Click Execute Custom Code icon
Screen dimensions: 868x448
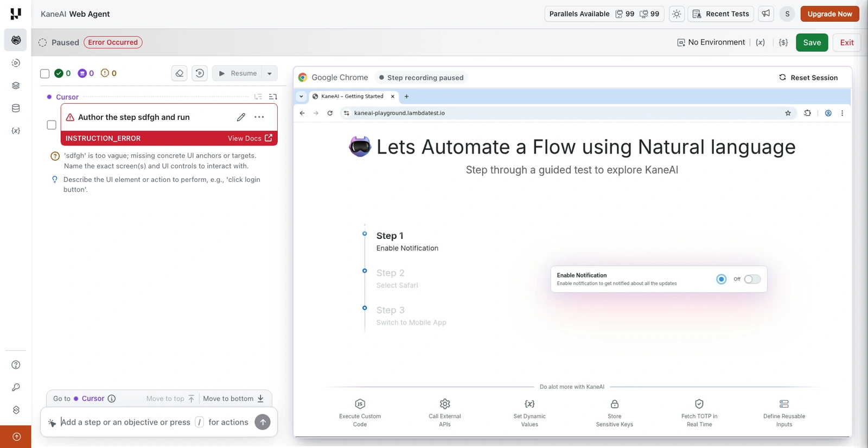pos(360,404)
